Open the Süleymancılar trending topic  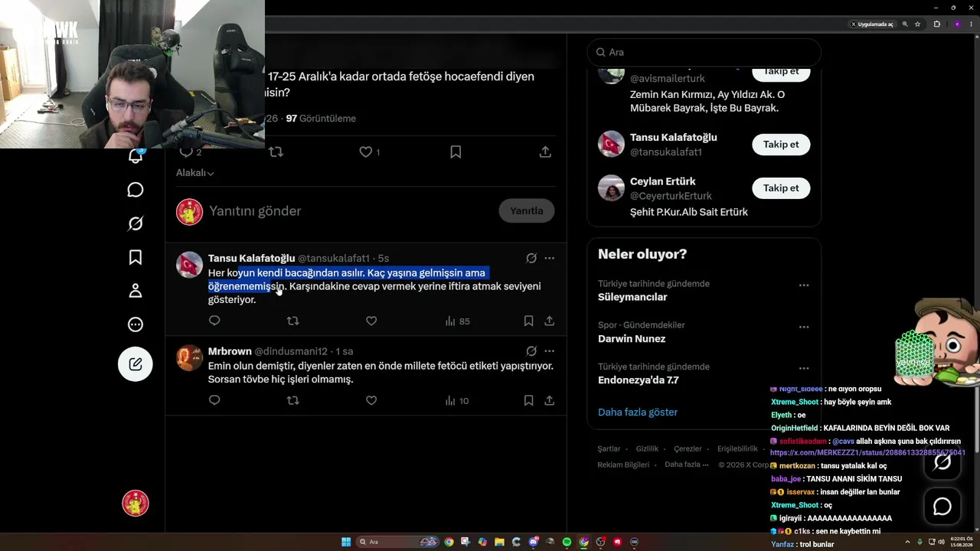pyautogui.click(x=632, y=297)
